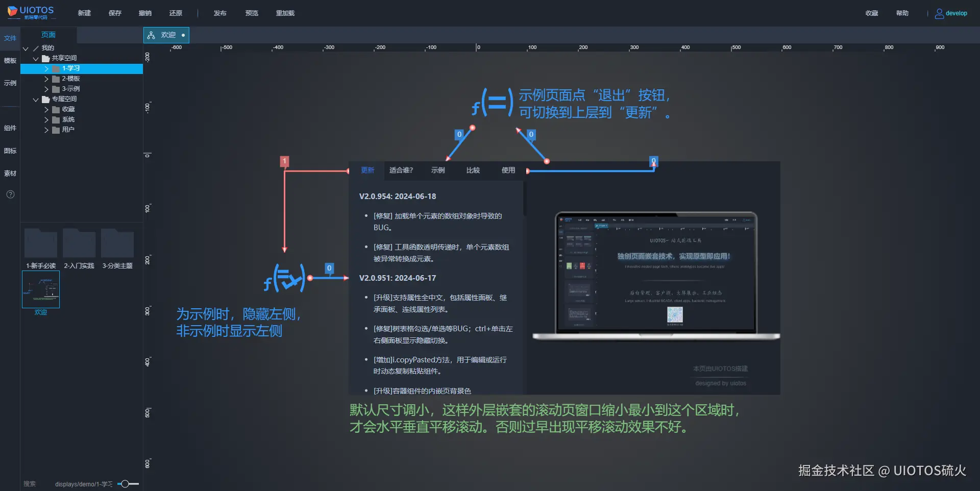Switch to 文件 sidebar section
980x491 pixels.
10,38
